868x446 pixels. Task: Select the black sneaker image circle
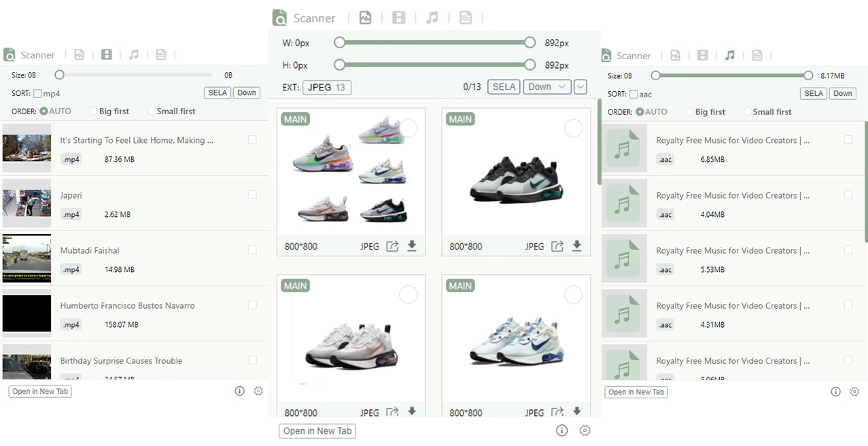click(x=574, y=128)
